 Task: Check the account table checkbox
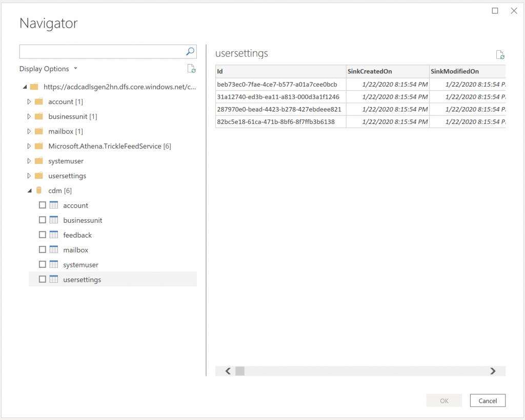point(42,205)
